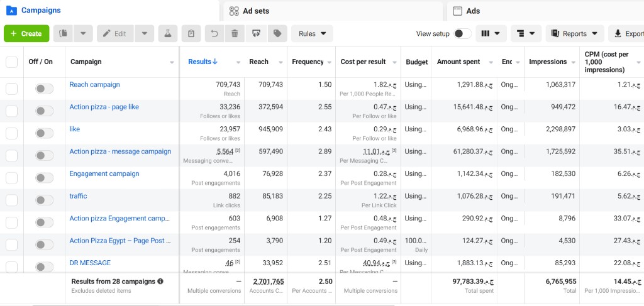
Task: Click the clipboard paste icon
Action: click(191, 34)
